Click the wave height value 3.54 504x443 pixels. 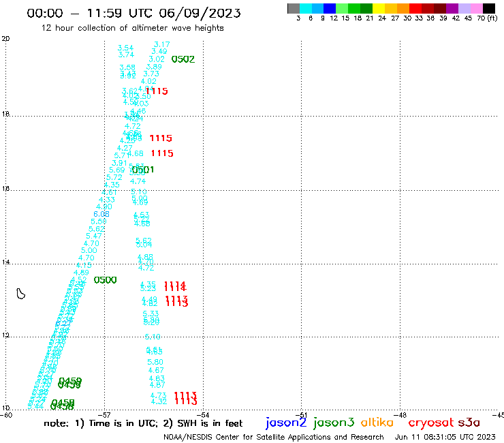pyautogui.click(x=125, y=48)
